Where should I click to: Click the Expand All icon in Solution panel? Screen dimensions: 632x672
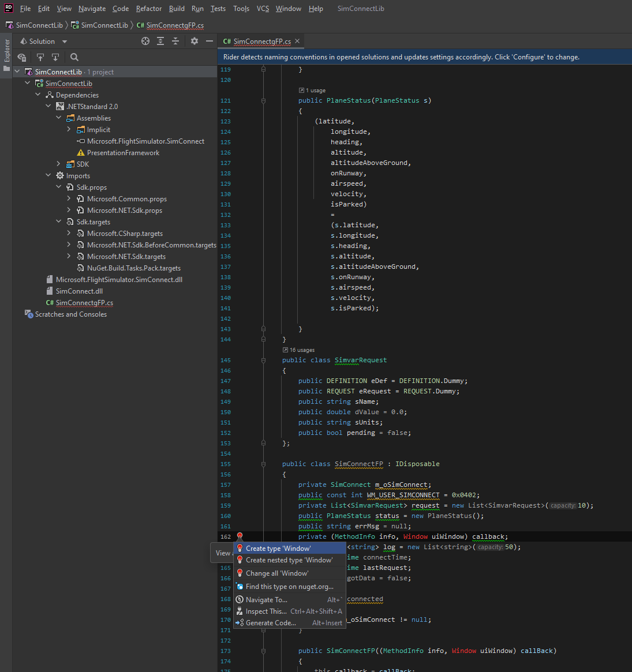[x=160, y=41]
